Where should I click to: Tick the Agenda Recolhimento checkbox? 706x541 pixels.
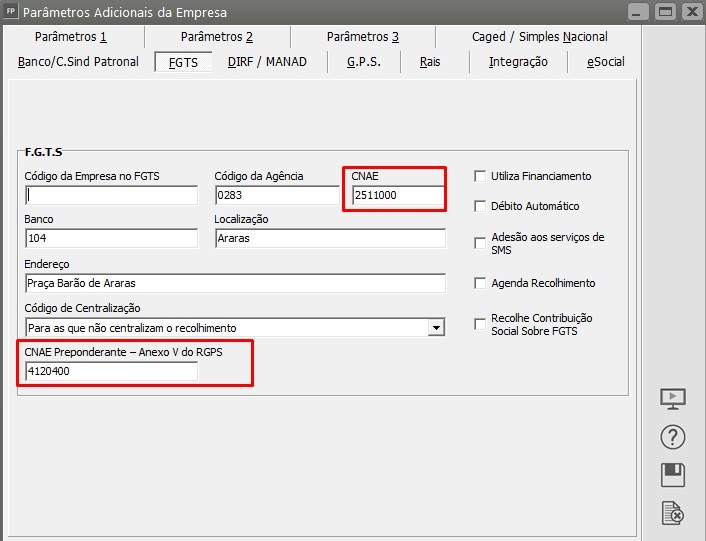coord(480,283)
